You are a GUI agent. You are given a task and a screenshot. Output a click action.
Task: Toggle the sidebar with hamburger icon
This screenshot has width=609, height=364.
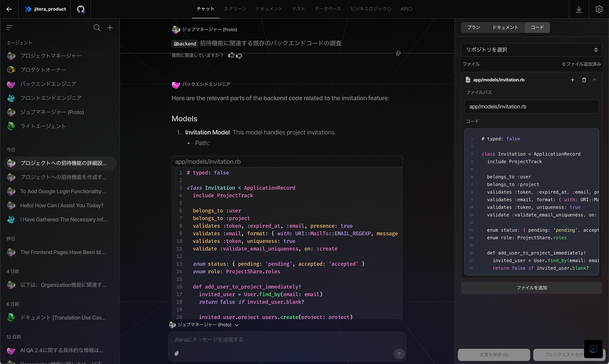tap(10, 27)
